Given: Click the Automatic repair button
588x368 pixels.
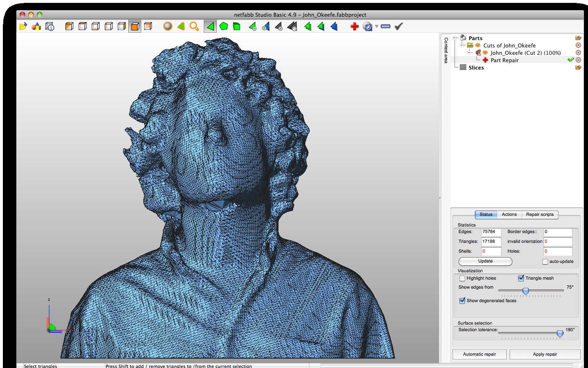Looking at the screenshot, I should (x=479, y=355).
